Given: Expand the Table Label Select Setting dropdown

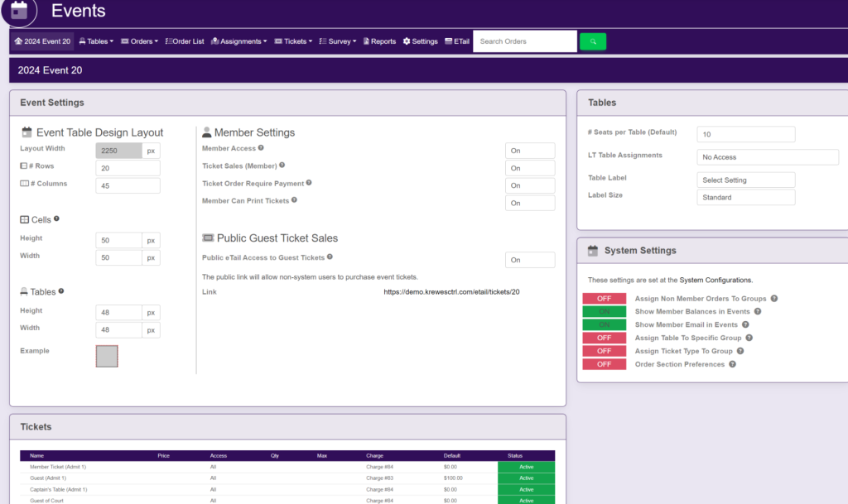Looking at the screenshot, I should 745,180.
